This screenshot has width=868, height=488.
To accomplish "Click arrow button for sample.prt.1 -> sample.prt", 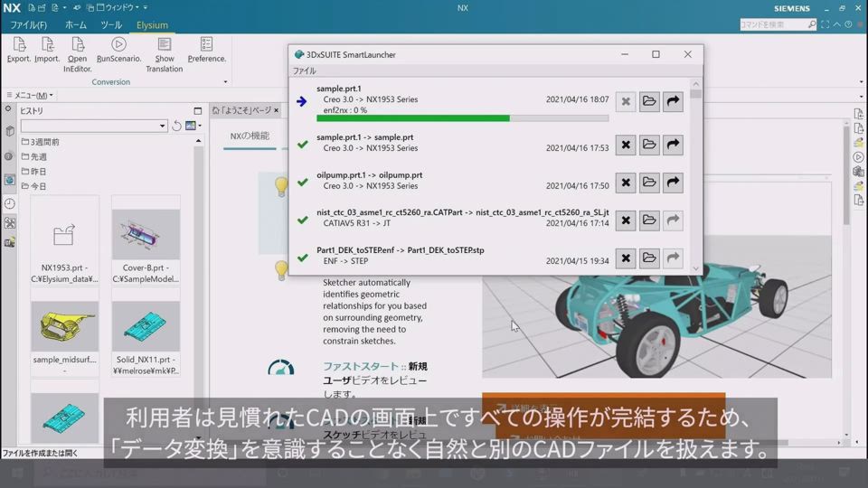I will pyautogui.click(x=673, y=145).
